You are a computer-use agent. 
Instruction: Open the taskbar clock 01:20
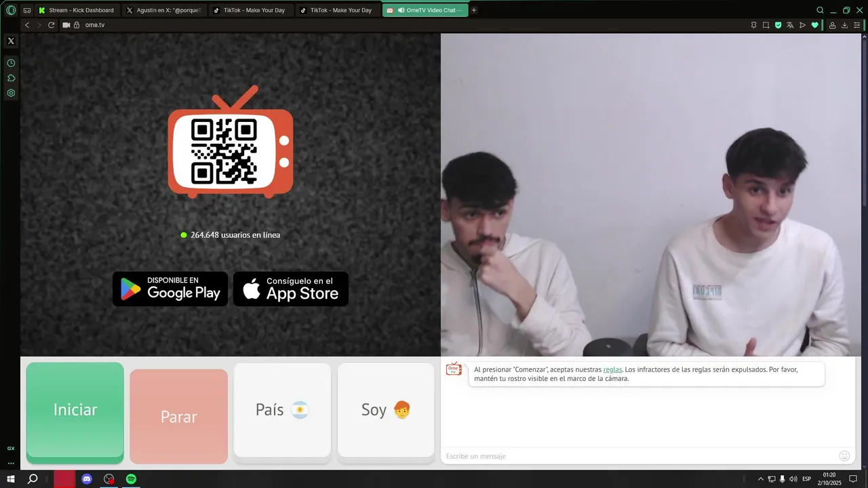coord(829,479)
